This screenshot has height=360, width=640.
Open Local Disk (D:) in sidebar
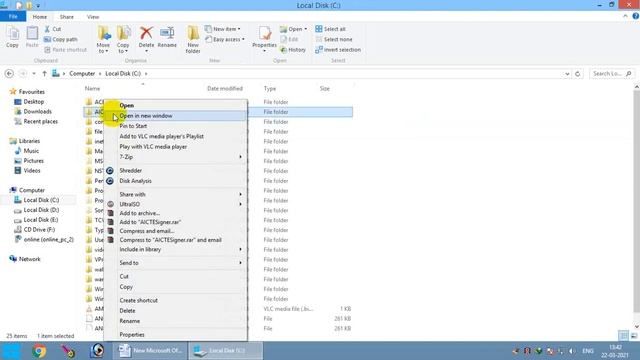pos(41,210)
